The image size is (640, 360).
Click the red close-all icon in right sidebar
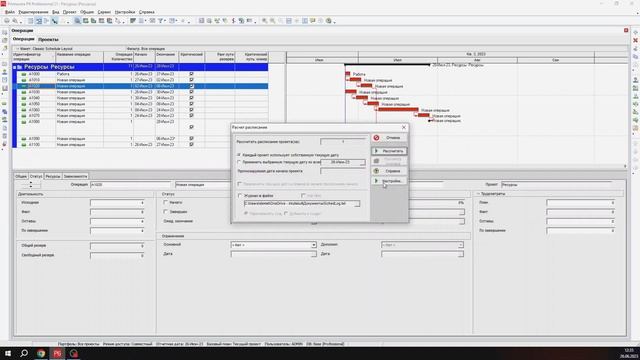pyautogui.click(x=636, y=40)
